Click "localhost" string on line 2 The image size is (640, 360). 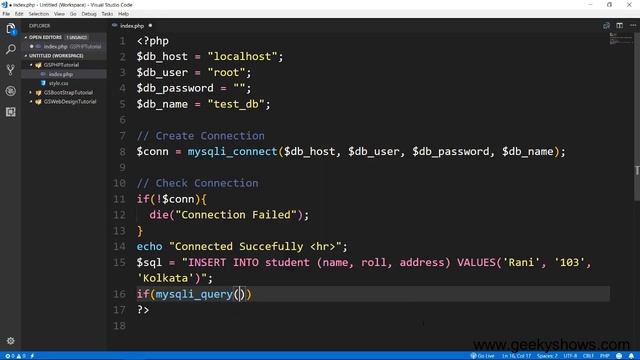242,56
